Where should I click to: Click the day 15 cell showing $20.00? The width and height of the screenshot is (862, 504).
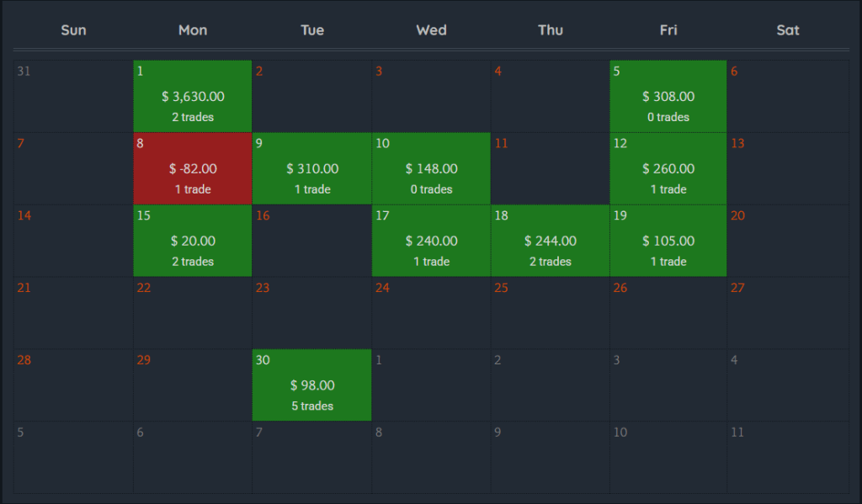[x=193, y=241]
